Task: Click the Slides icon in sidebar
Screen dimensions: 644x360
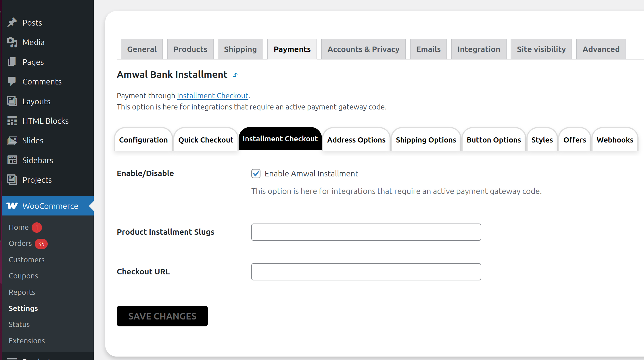Action: [x=12, y=140]
